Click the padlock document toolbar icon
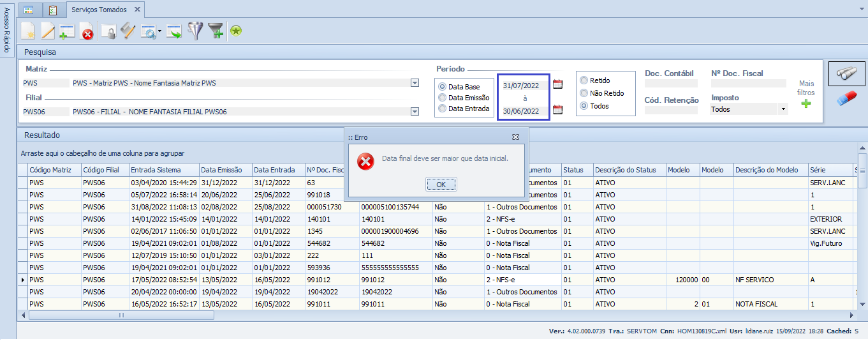The image size is (868, 341). pos(109,31)
